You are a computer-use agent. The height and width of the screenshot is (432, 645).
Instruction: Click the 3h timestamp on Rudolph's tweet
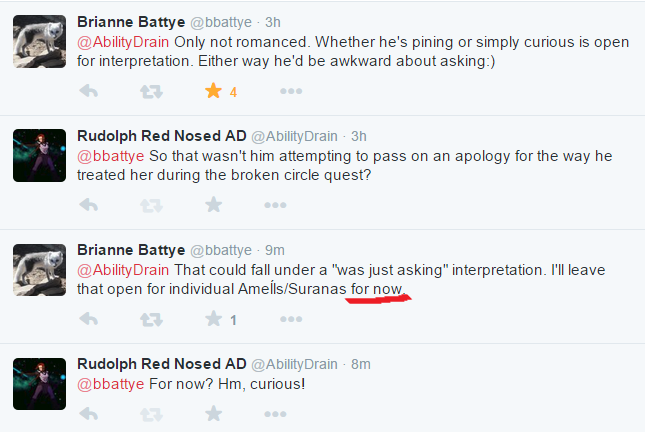pos(360,136)
